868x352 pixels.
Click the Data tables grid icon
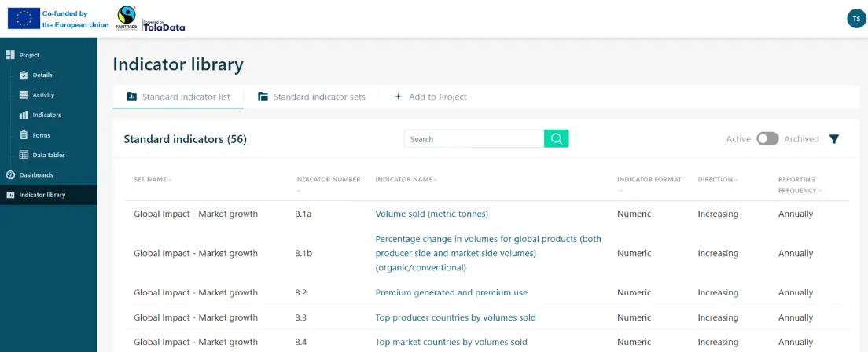click(x=24, y=156)
